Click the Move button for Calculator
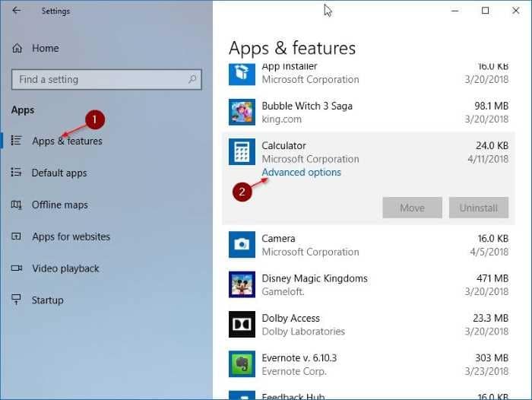532x400 pixels. click(412, 208)
